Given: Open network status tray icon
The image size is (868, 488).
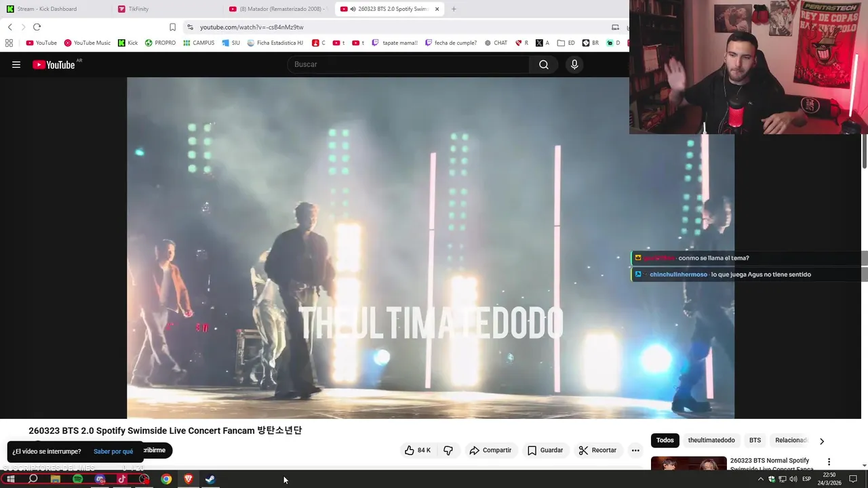Looking at the screenshot, I should (783, 479).
